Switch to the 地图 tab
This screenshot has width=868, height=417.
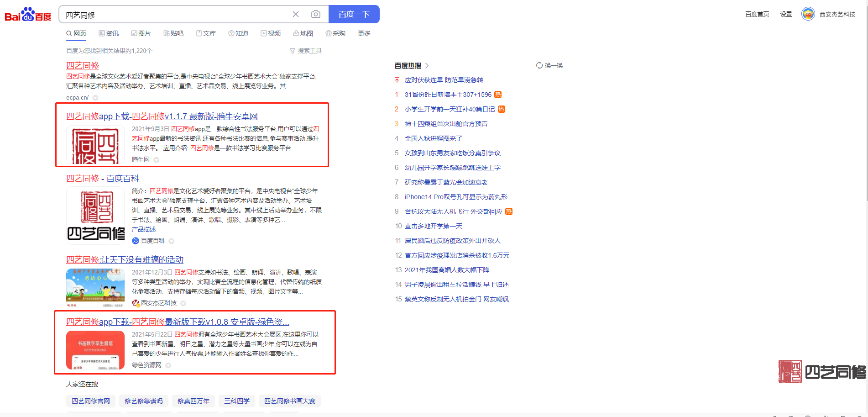[303, 33]
